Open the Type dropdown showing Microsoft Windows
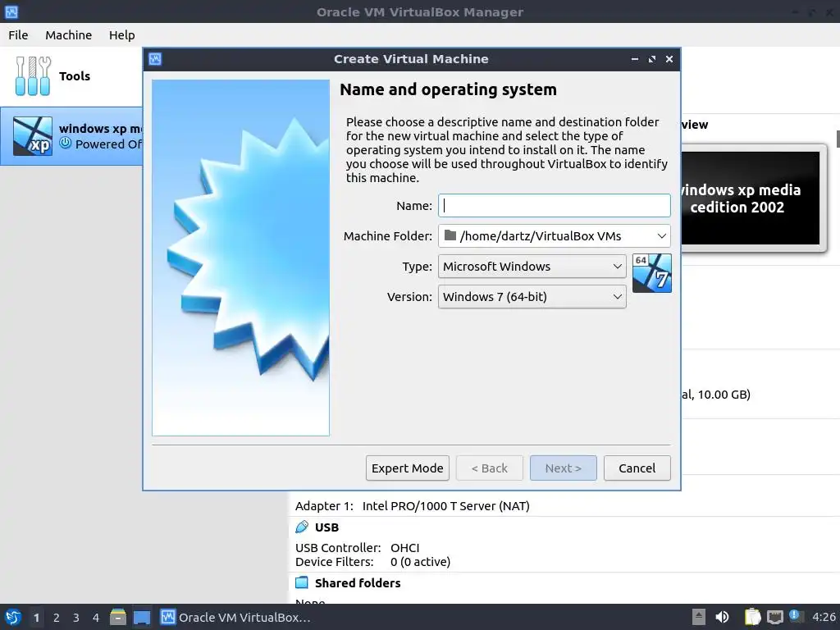Viewport: 840px width, 630px height. click(532, 267)
